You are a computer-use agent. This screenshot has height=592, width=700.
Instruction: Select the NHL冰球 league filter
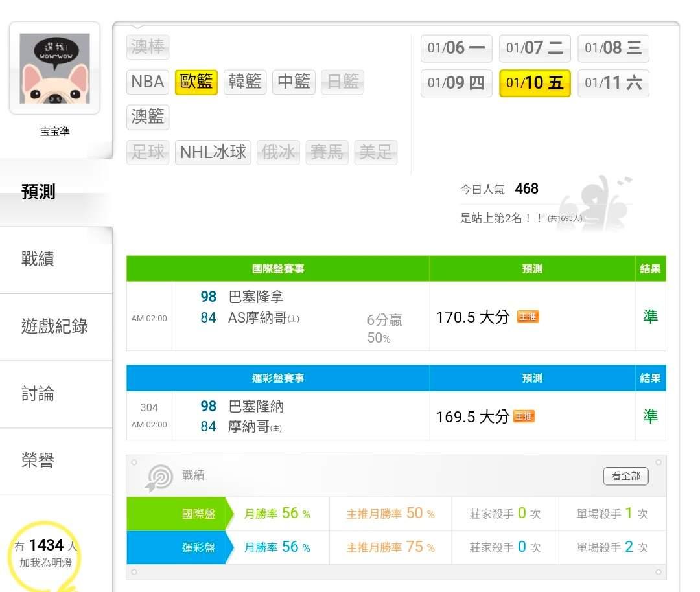[213, 153]
